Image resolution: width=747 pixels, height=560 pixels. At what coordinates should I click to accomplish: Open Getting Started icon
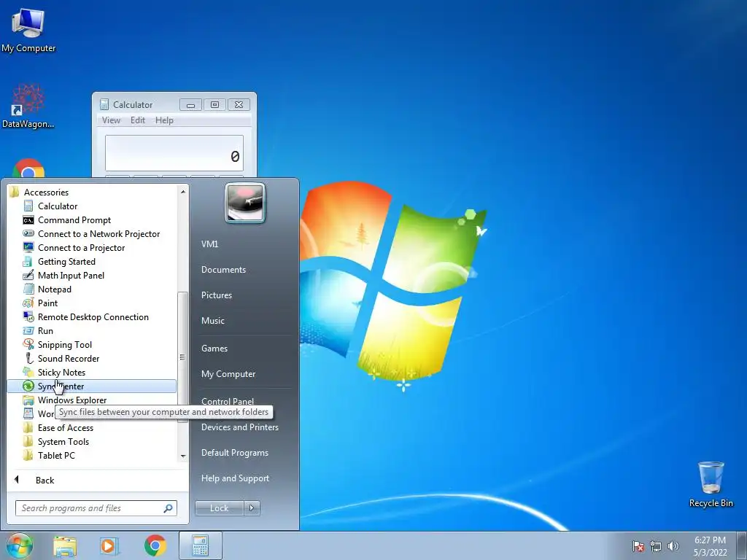[28, 262]
